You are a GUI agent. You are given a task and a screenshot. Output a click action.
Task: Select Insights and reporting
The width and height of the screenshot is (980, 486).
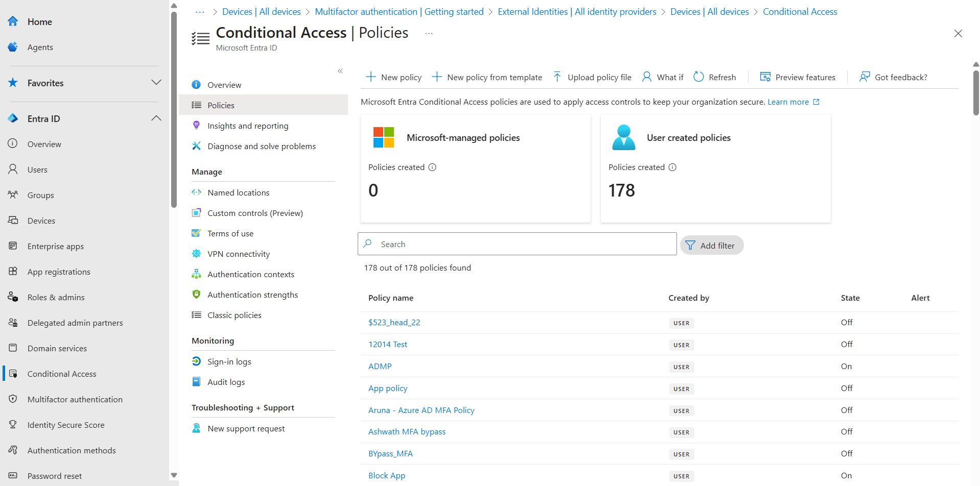point(247,126)
